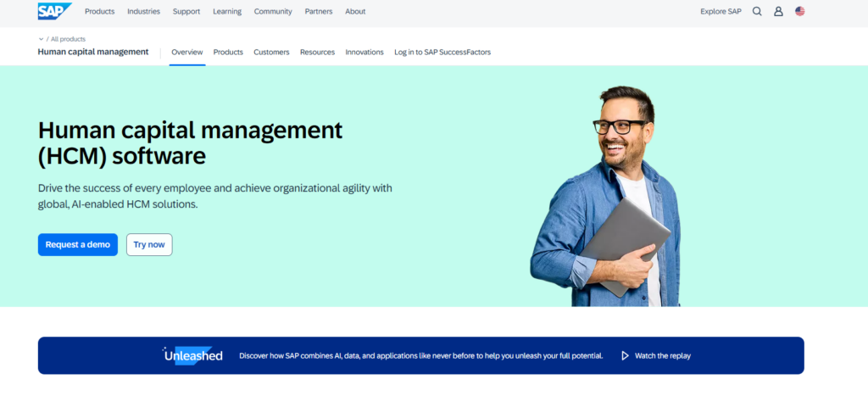Open the Community menu
The height and width of the screenshot is (407, 868).
(273, 12)
